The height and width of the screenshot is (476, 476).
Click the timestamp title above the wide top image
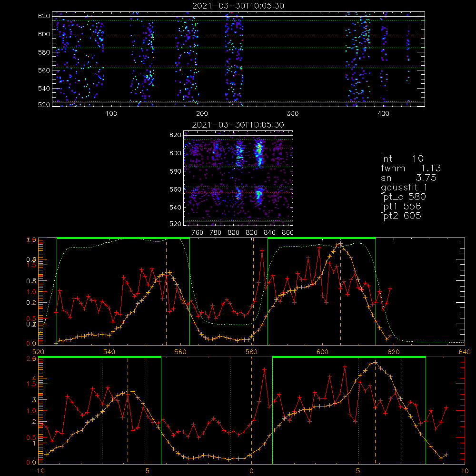coord(238,6)
